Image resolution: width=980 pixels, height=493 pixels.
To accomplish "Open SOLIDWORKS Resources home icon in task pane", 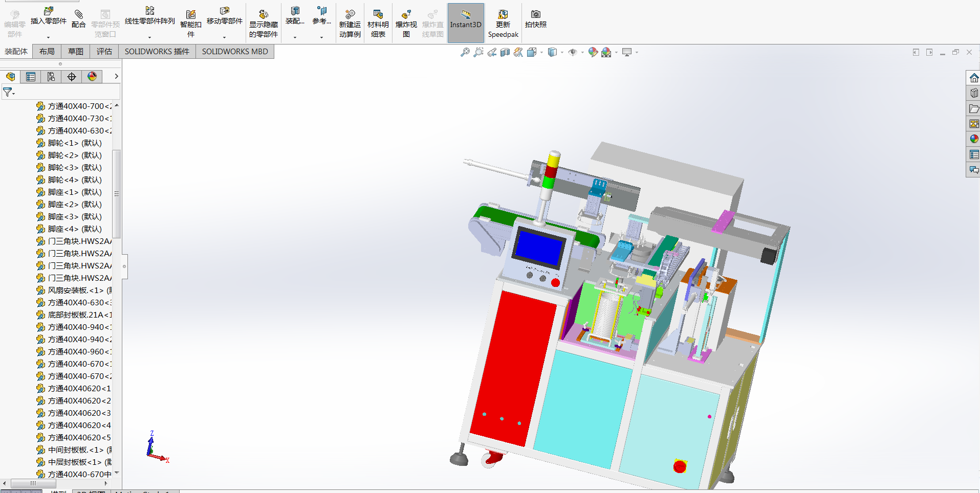I will tap(973, 78).
